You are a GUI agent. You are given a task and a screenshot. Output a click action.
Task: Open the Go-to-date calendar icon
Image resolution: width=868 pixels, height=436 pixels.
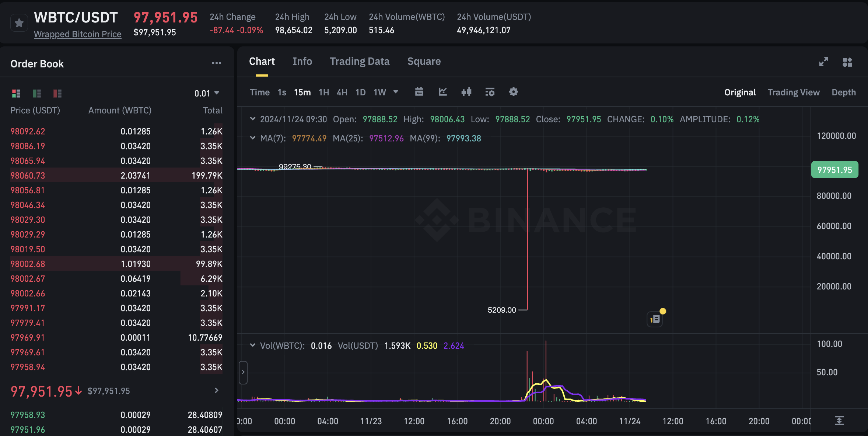point(419,92)
